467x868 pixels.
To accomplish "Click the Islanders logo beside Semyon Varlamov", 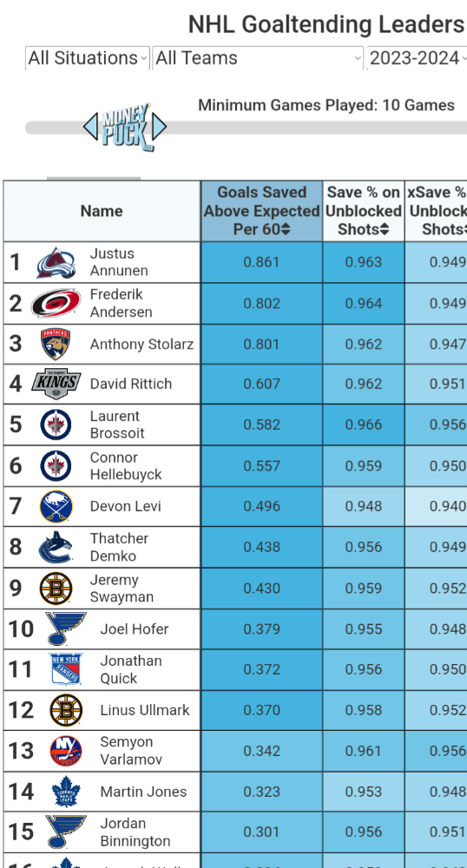I will coord(66,751).
